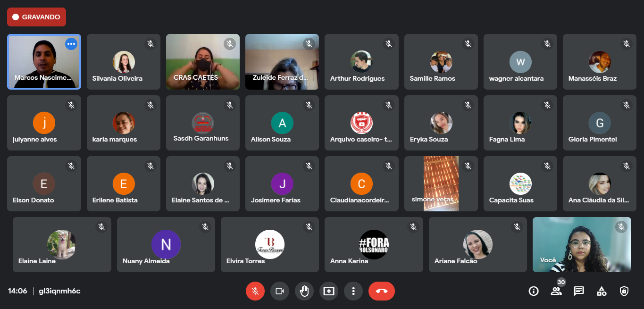Open the chat panel icon
644x309 pixels.
coord(579,291)
